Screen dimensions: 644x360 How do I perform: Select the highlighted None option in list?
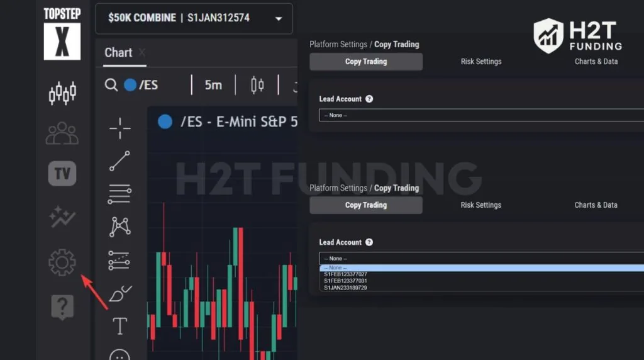click(481, 268)
